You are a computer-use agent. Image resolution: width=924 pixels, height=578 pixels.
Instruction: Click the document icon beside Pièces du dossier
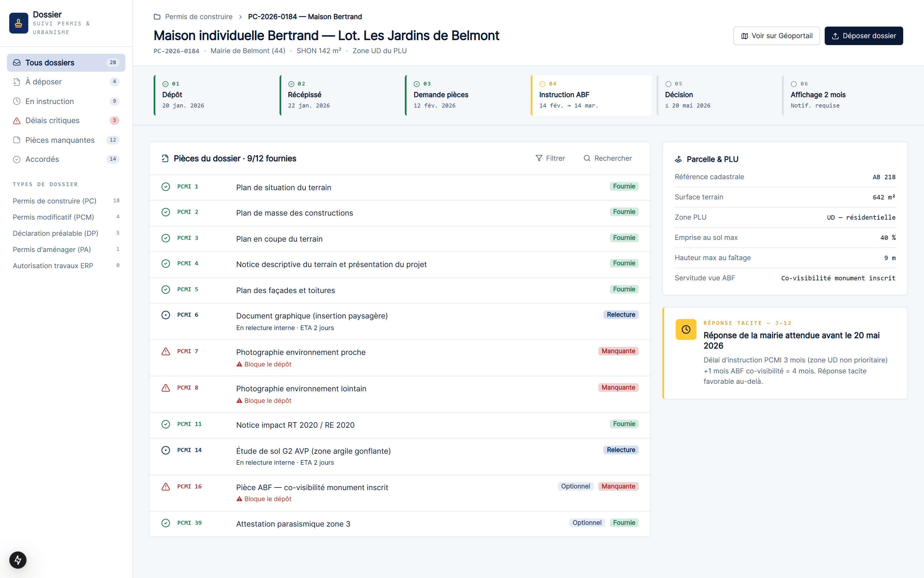(165, 158)
